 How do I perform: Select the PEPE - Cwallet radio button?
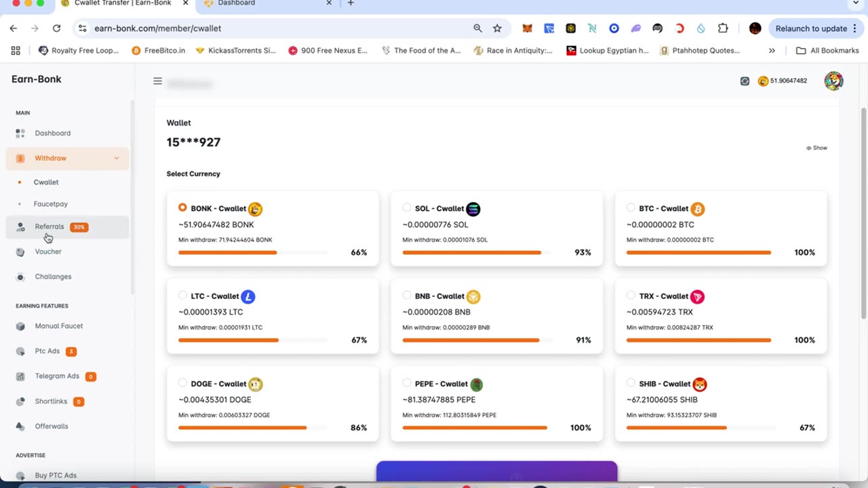point(407,383)
